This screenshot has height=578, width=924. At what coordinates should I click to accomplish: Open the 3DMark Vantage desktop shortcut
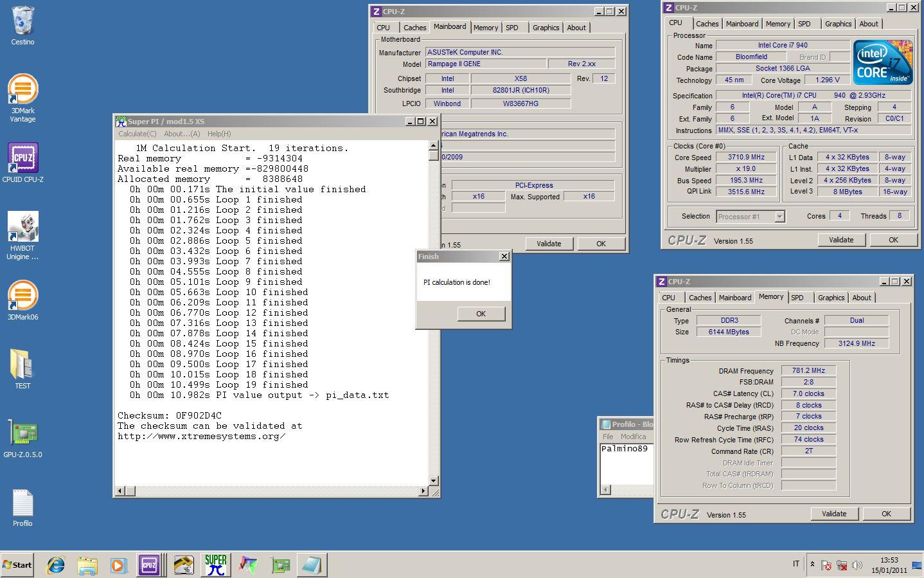[x=22, y=98]
